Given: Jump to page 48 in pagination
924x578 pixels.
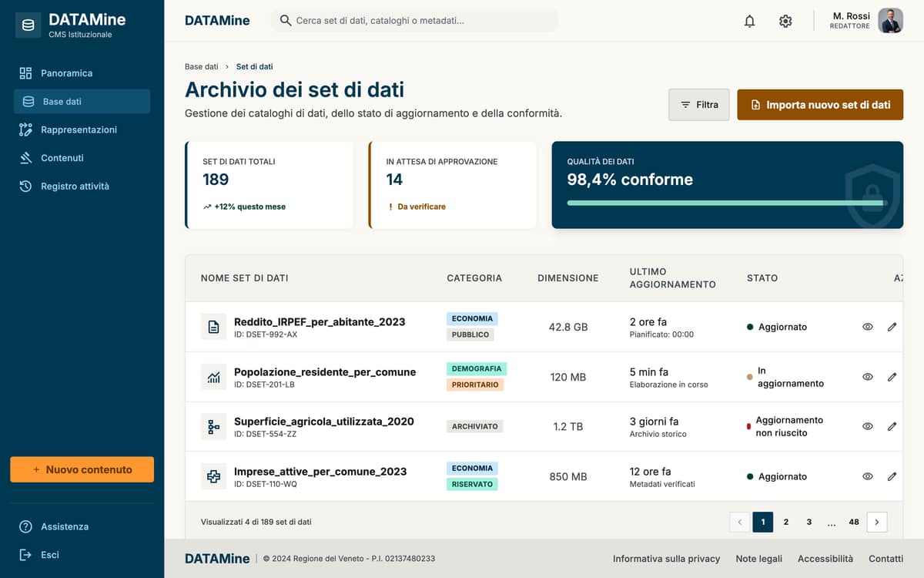Looking at the screenshot, I should coord(854,522).
